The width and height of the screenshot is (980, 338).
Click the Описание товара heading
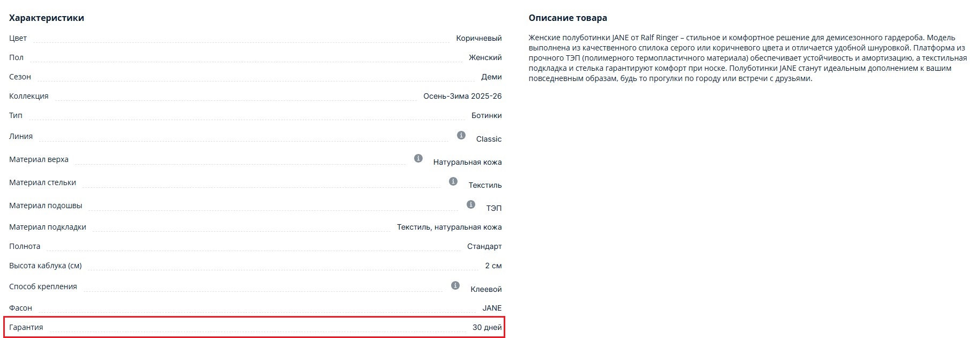pyautogui.click(x=568, y=18)
